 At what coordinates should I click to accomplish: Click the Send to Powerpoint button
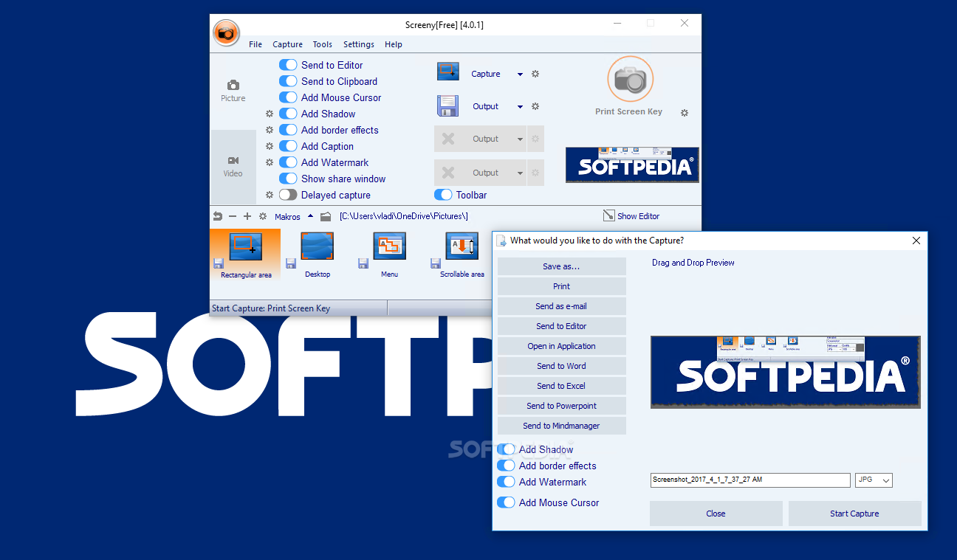coord(561,406)
